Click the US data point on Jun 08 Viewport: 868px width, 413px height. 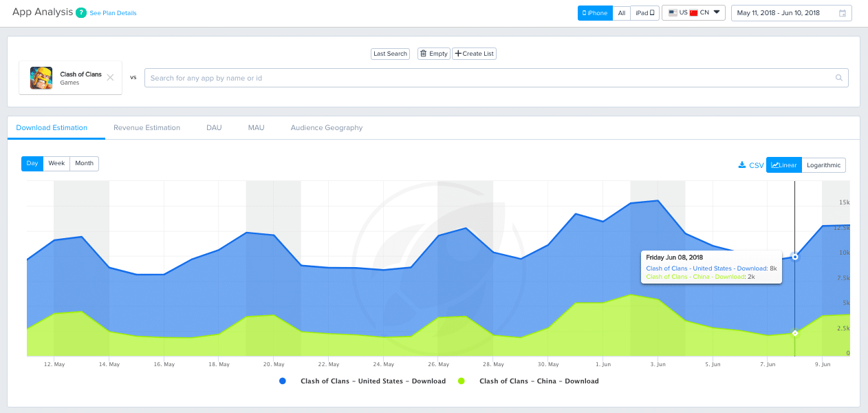click(795, 257)
